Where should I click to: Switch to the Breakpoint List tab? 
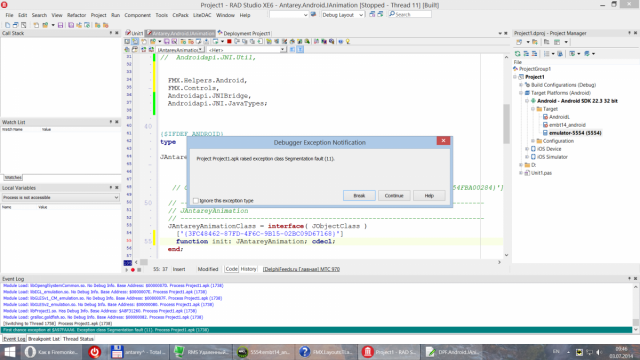click(x=44, y=339)
